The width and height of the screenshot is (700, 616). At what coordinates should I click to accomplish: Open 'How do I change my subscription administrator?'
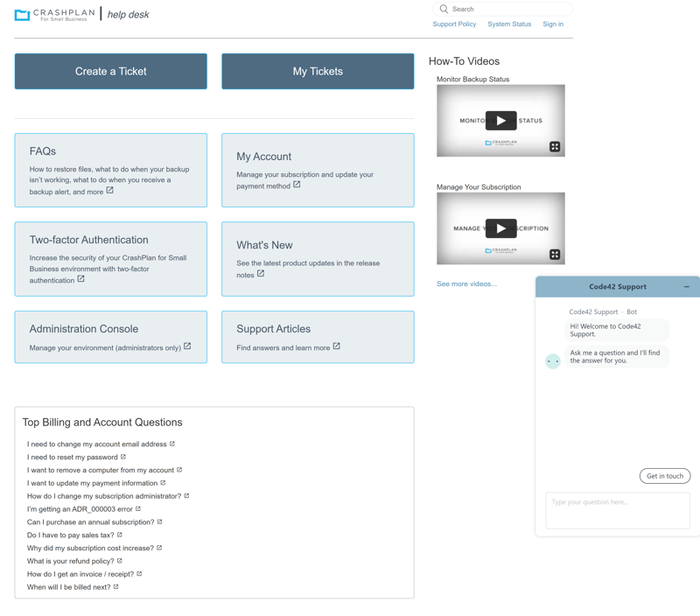coord(104,496)
